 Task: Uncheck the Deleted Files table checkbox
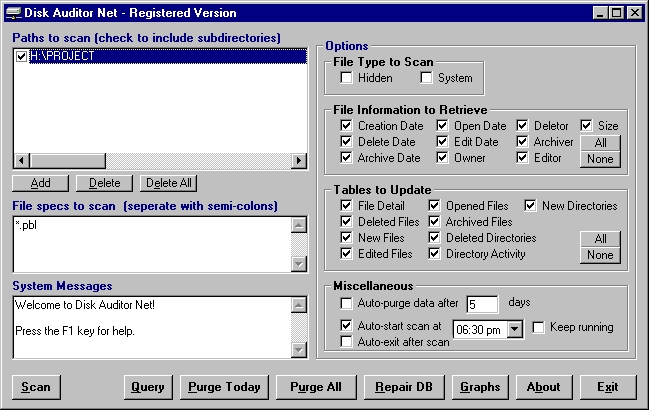point(346,222)
